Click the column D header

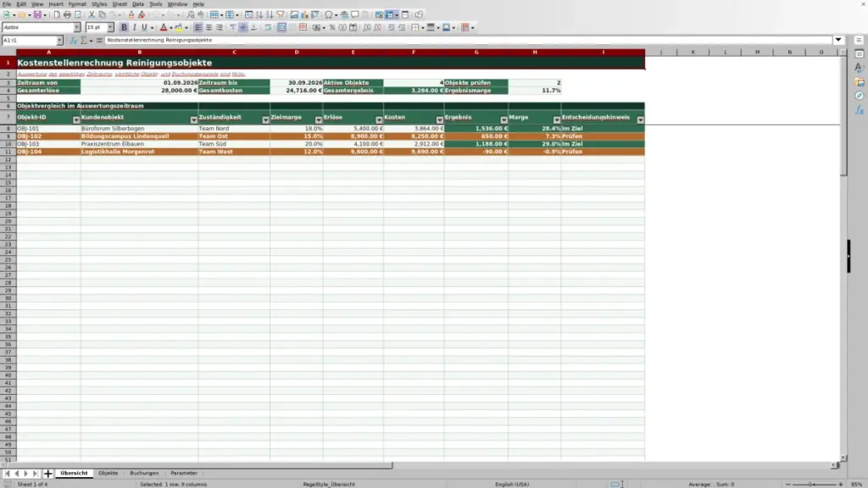point(297,53)
